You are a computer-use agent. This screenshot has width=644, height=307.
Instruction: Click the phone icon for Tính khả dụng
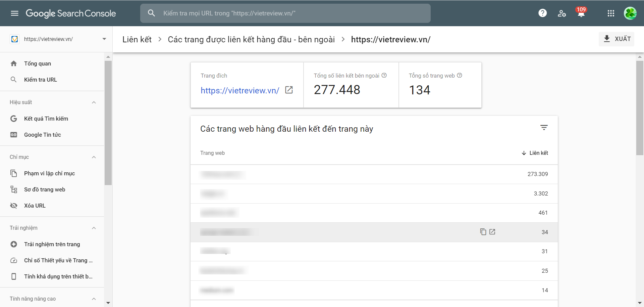14,276
